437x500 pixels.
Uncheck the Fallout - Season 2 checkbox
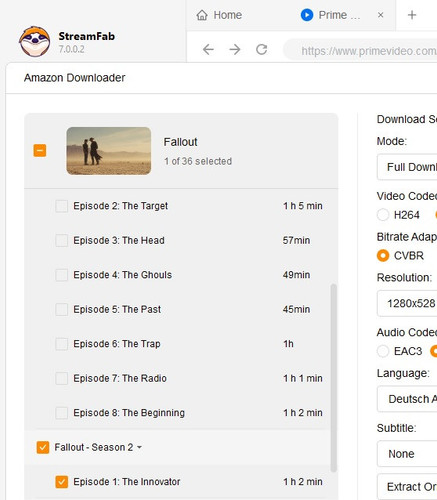coord(43,447)
